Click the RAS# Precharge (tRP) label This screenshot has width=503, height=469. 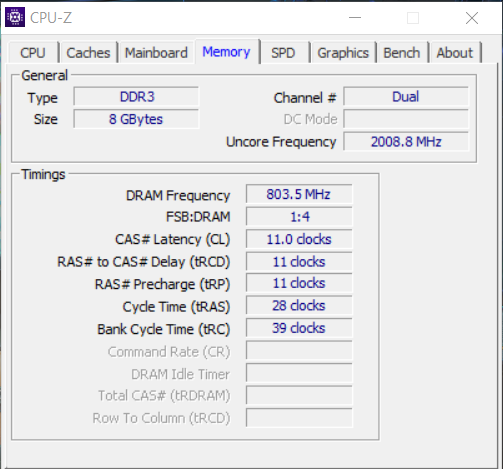[x=162, y=285]
